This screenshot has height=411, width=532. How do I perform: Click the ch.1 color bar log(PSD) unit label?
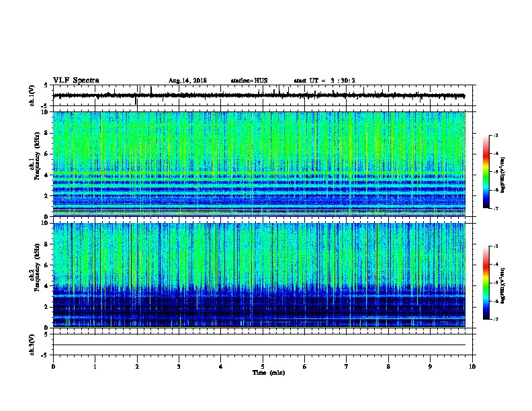[503, 175]
